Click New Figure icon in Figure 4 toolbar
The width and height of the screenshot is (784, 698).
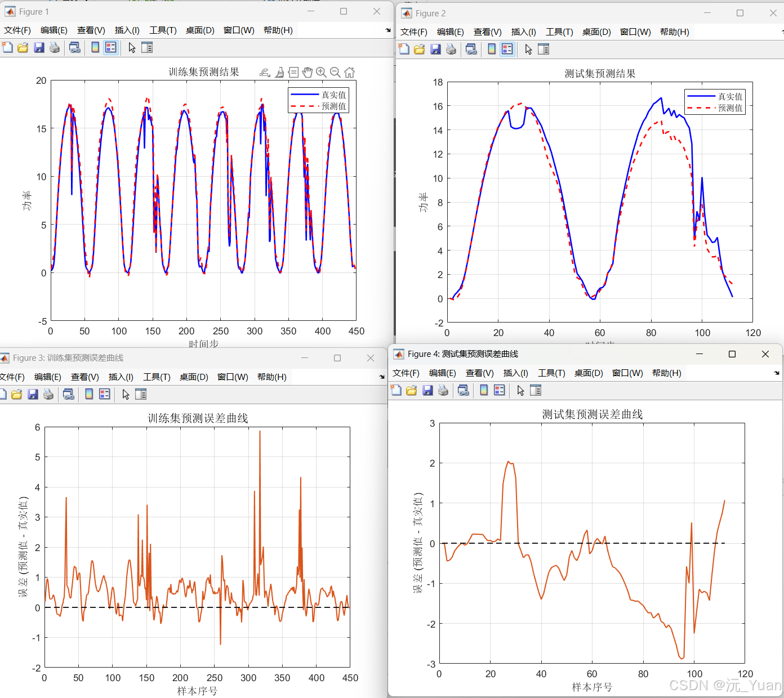[x=396, y=391]
